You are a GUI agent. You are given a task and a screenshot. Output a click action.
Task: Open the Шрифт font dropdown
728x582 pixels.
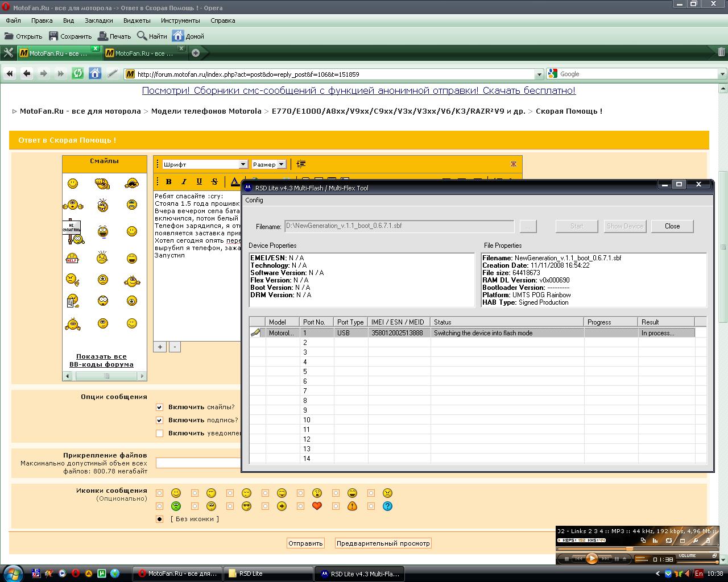[205, 164]
